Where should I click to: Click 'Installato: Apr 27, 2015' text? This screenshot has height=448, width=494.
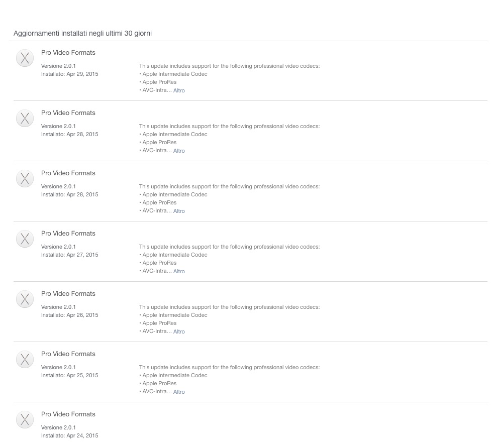pyautogui.click(x=70, y=255)
